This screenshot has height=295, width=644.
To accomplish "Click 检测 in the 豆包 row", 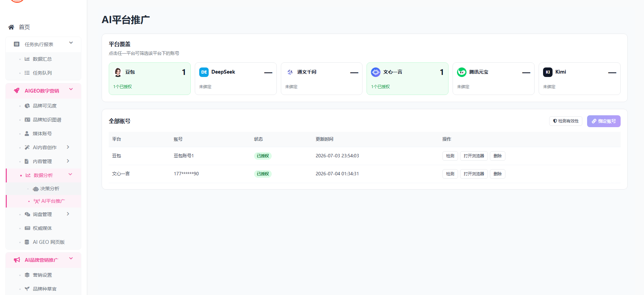I will click(x=450, y=156).
